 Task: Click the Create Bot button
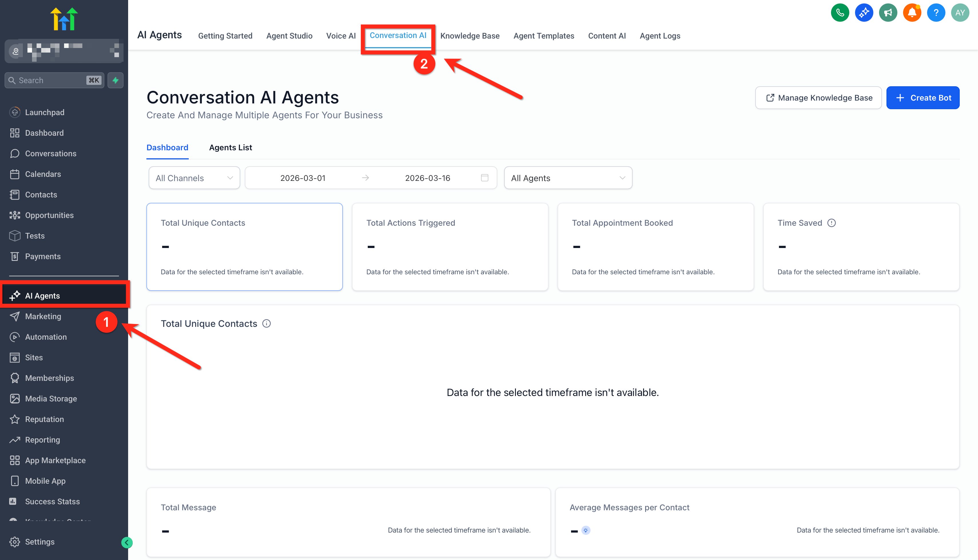[x=923, y=98]
